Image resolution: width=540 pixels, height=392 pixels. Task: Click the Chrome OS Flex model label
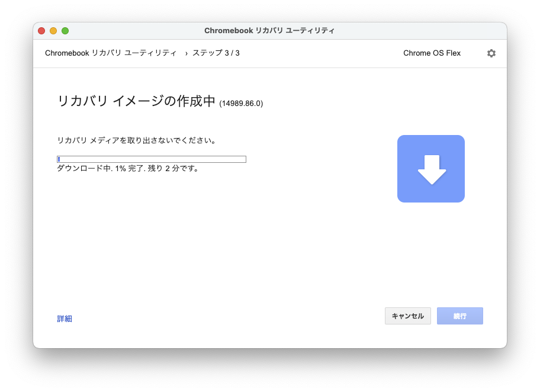coord(432,53)
